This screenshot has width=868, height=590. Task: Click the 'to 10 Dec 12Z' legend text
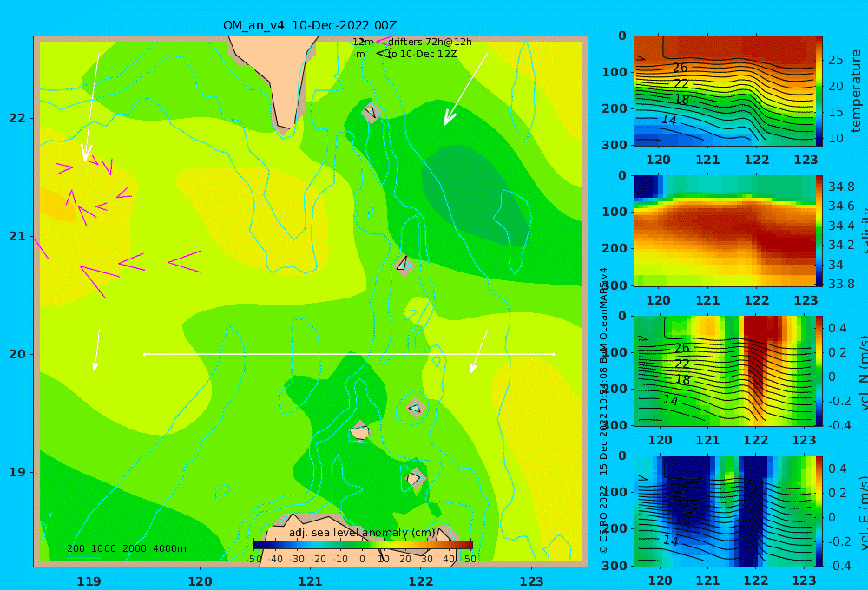pyautogui.click(x=422, y=55)
